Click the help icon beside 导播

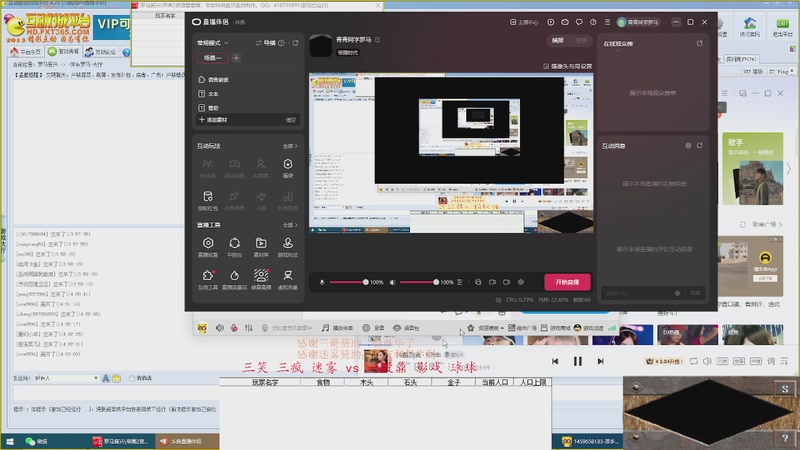(282, 43)
